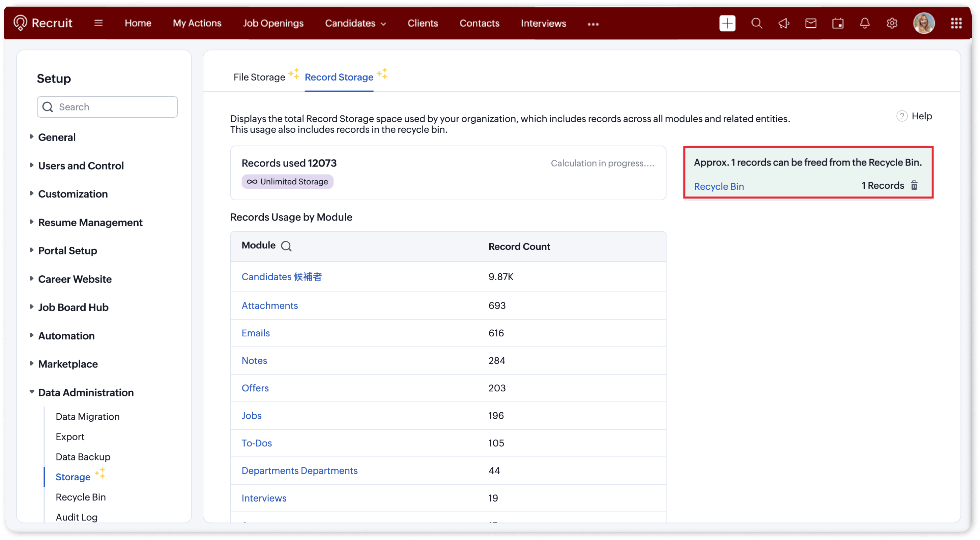The image size is (980, 540).
Task: Open the apps grid icon
Action: [956, 24]
